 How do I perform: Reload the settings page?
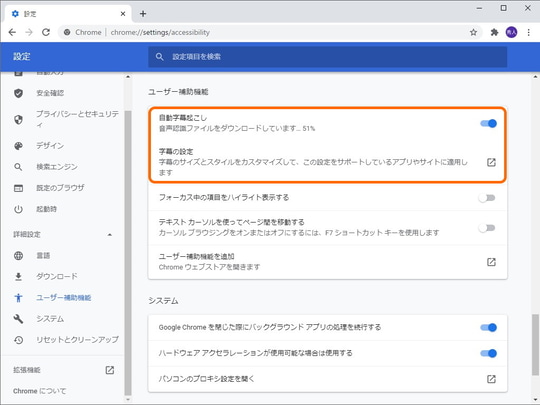(46, 32)
